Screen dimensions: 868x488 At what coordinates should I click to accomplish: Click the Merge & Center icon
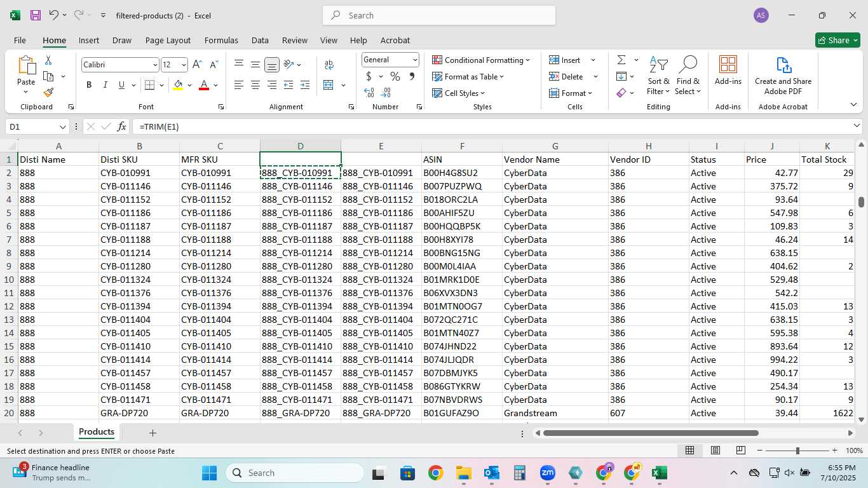pyautogui.click(x=329, y=85)
